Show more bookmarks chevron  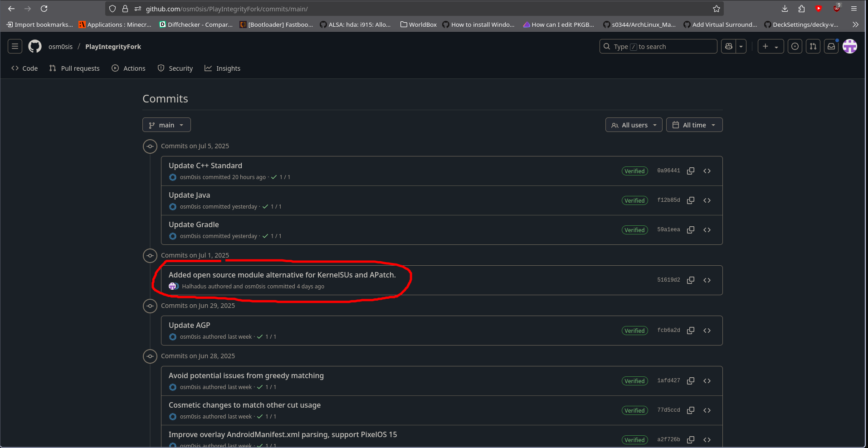point(855,24)
